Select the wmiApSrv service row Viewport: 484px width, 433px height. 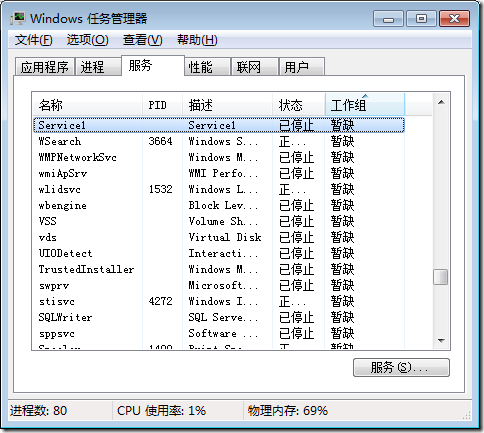click(219, 173)
